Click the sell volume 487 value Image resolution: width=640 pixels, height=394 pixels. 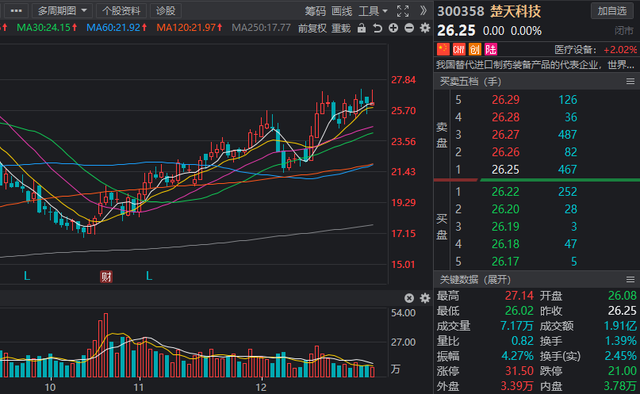coord(567,135)
